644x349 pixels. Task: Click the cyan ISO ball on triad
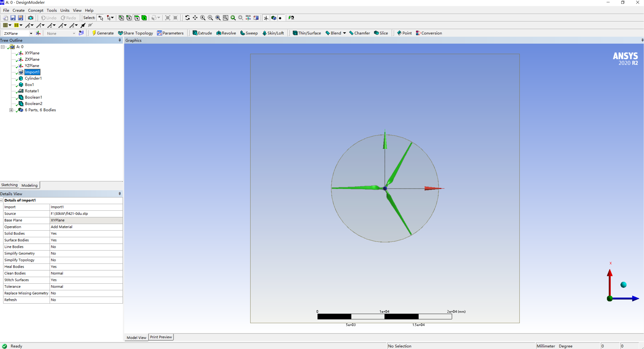pos(624,285)
